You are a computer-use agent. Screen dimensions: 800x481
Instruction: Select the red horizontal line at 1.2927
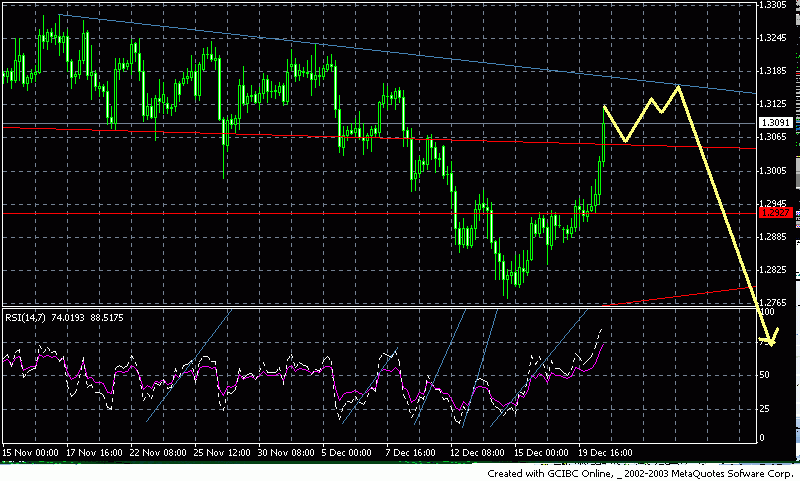(x=380, y=214)
